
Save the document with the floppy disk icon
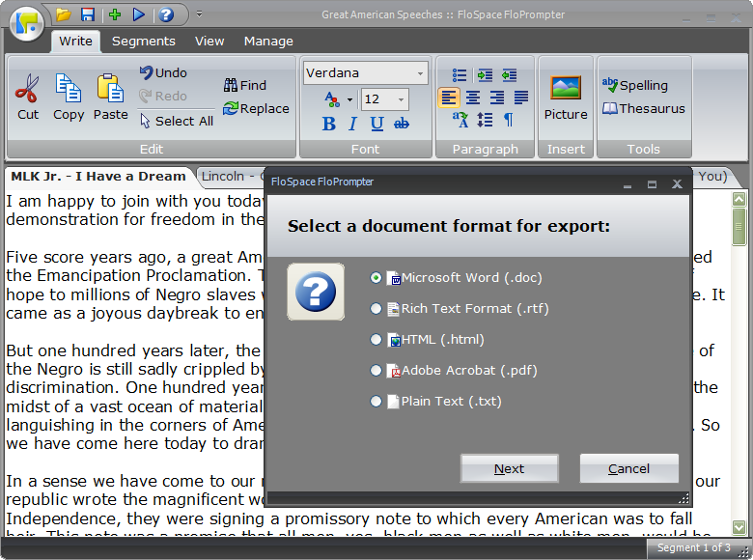click(88, 14)
